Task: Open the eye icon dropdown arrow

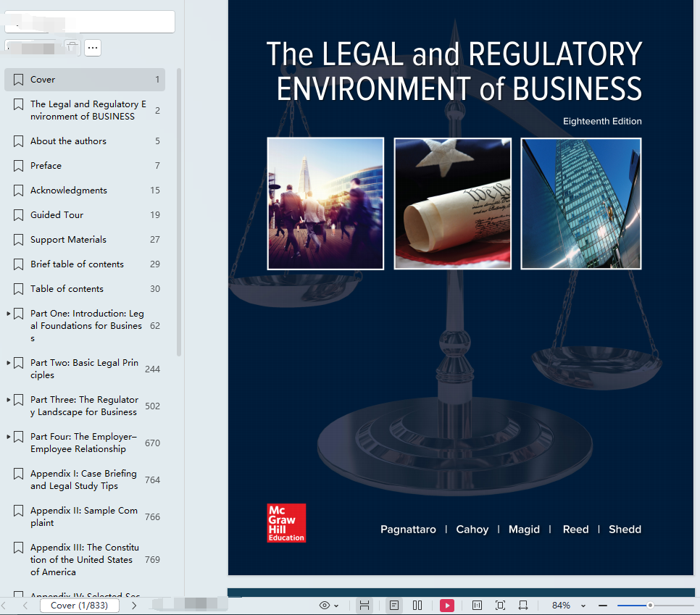Action: pos(336,606)
